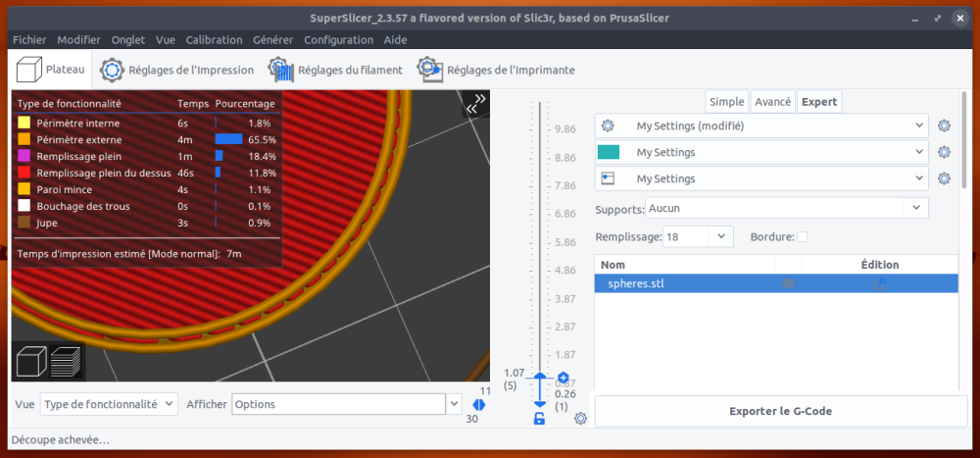This screenshot has height=458, width=980.
Task: Click Périmètre externe orange legend swatch
Action: [24, 139]
